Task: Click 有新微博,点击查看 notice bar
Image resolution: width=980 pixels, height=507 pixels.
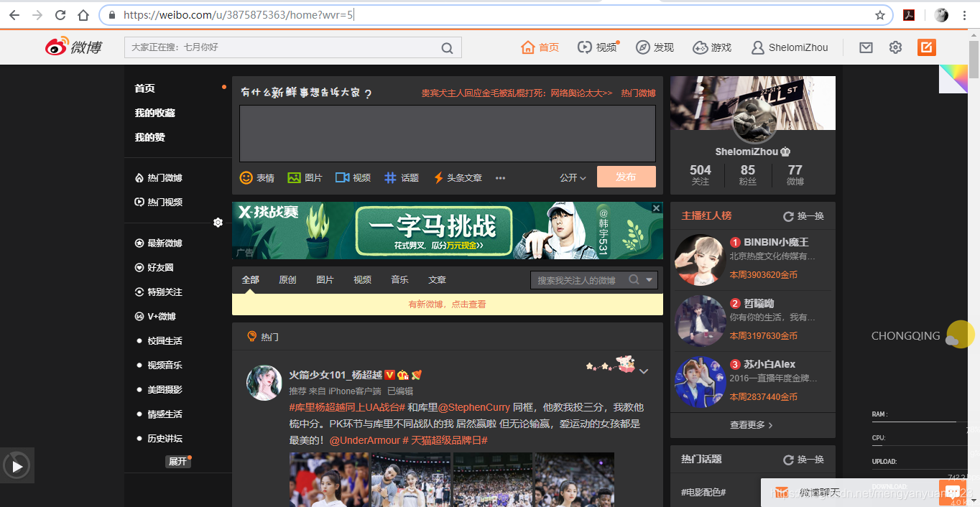Action: [447, 304]
